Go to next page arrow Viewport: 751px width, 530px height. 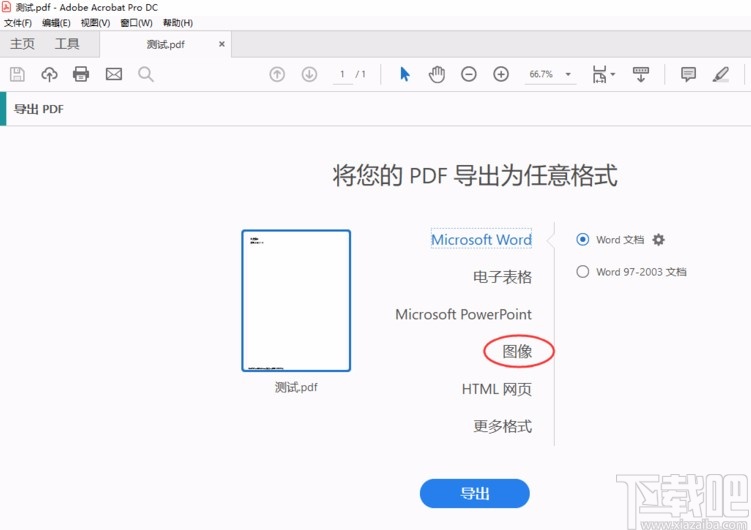pos(309,74)
